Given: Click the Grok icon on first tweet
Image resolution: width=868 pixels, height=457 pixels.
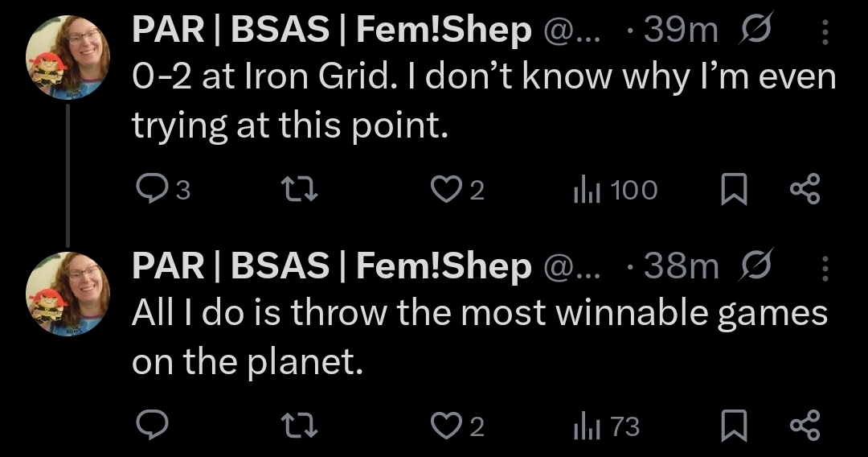Looking at the screenshot, I should pos(756,28).
